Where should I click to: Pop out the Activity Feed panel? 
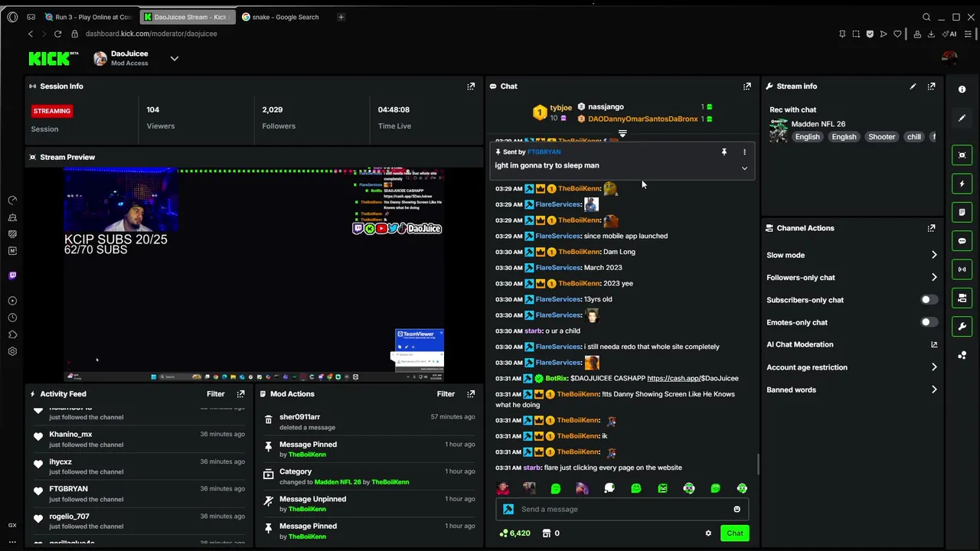click(240, 394)
